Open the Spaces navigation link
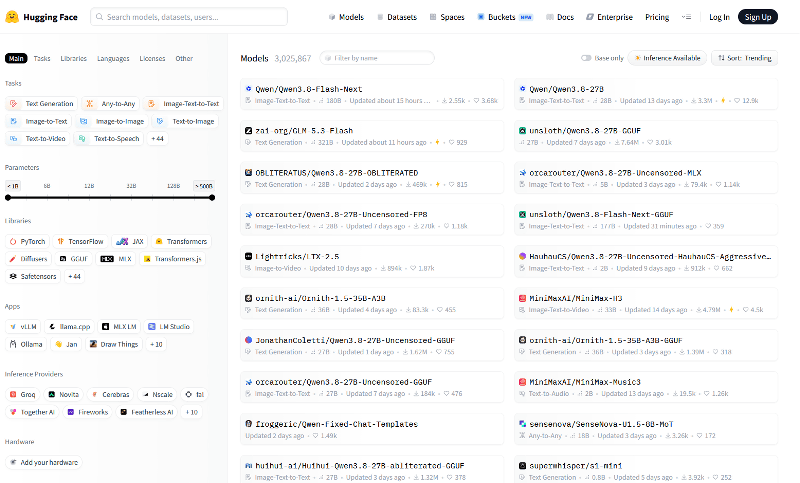This screenshot has width=800, height=483. [447, 17]
